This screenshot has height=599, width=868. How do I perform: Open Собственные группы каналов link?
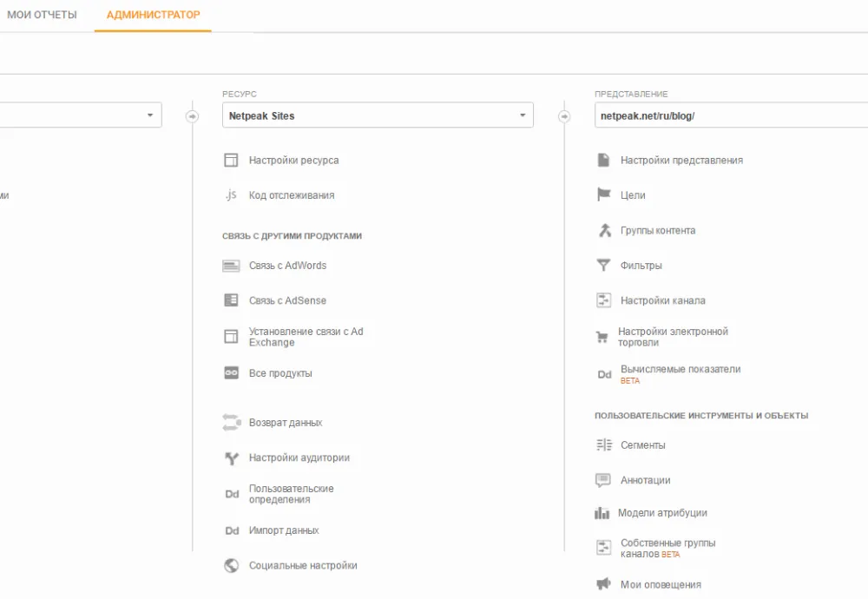coord(667,548)
